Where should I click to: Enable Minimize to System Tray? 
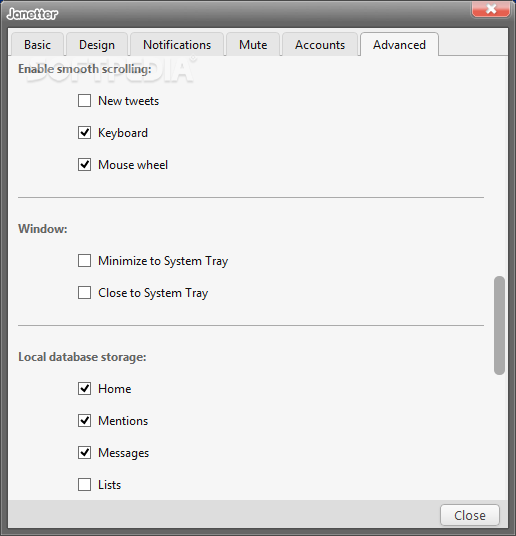(x=84, y=260)
